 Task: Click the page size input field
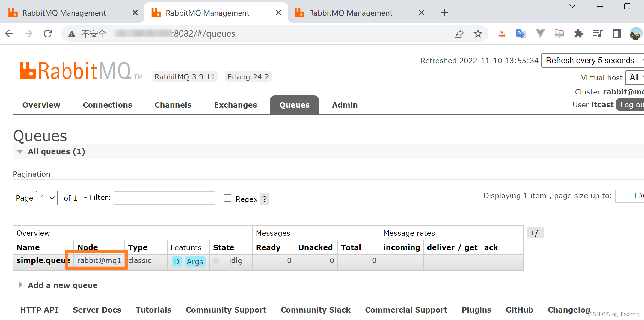pyautogui.click(x=629, y=196)
